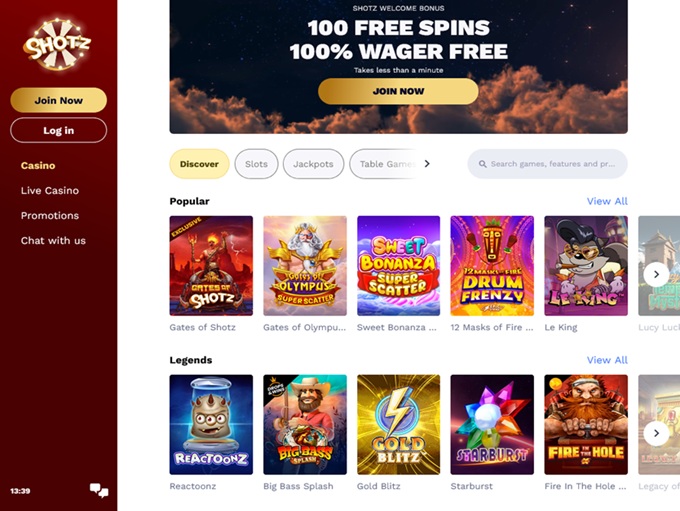Click the Log in button
680x511 pixels.
[59, 130]
